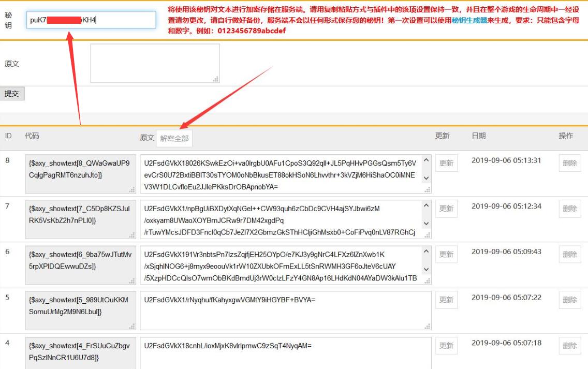Click date 2019-09-06 05:07:22
Screen dimensions: 588x369
click(506, 298)
